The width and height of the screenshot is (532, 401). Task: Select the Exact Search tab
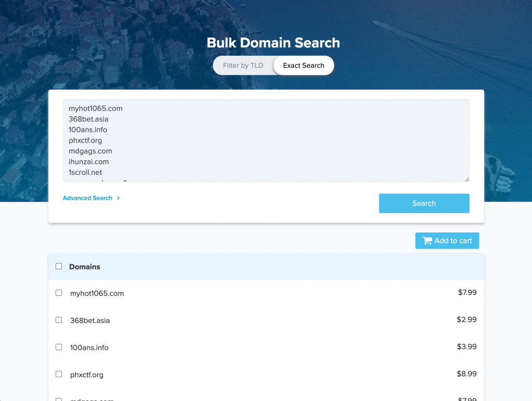click(x=303, y=66)
